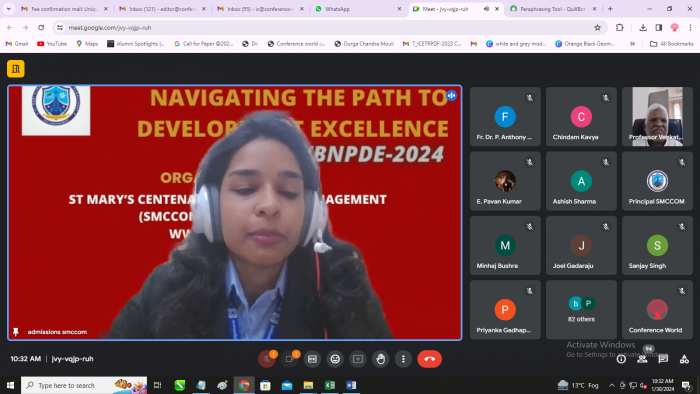The width and height of the screenshot is (700, 394).
Task: Open More options three-dot menu
Action: coord(403,359)
